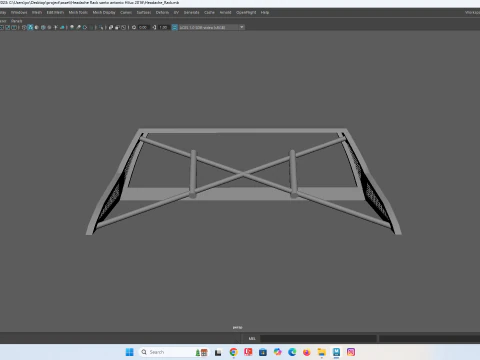The width and height of the screenshot is (480, 360).
Task: Open the Deform menu
Action: pos(162,12)
